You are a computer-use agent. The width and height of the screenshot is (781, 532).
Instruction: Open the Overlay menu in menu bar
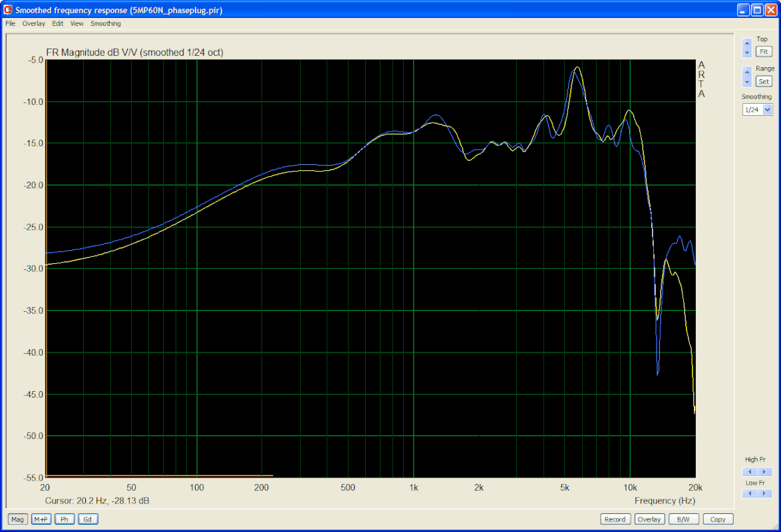pos(33,23)
